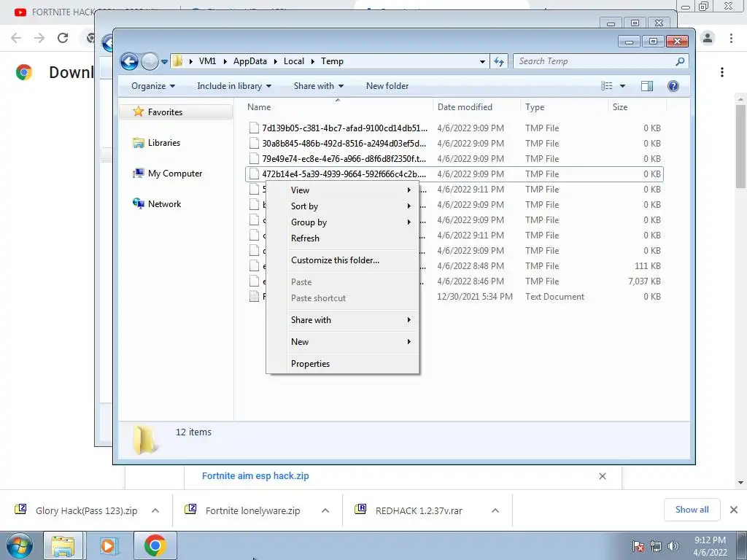Sort by the Name column header
Screen dimensions: 747x560
338,107
